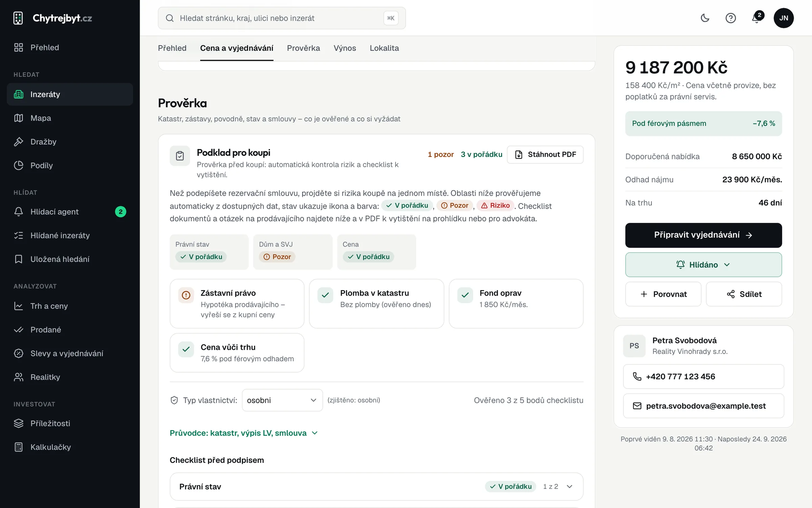Click the Odhad nájmu 23 900 Kč/měs. value

coord(752,179)
